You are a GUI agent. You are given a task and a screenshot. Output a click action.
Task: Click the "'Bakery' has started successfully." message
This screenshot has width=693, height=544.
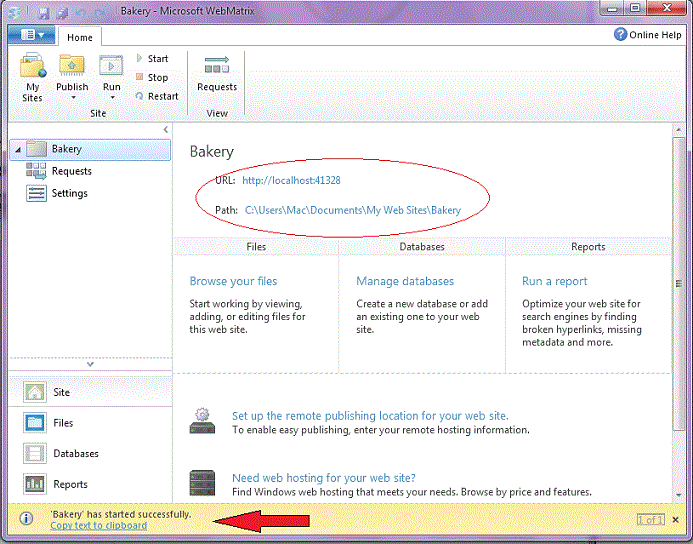[x=121, y=514]
